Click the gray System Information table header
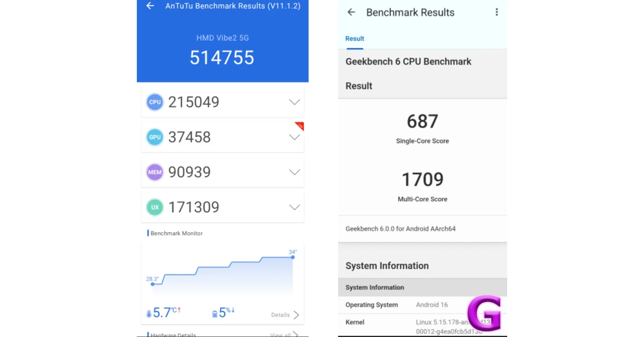This screenshot has height=337, width=644. (x=422, y=287)
